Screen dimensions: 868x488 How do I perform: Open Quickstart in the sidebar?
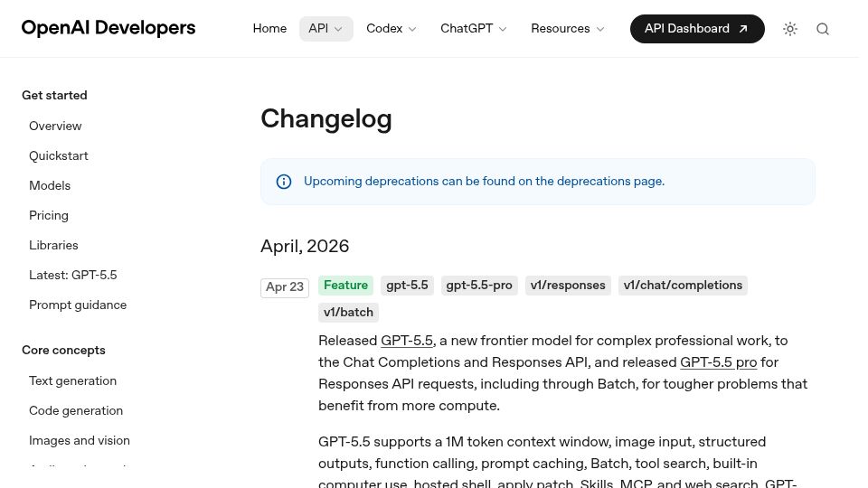click(59, 156)
